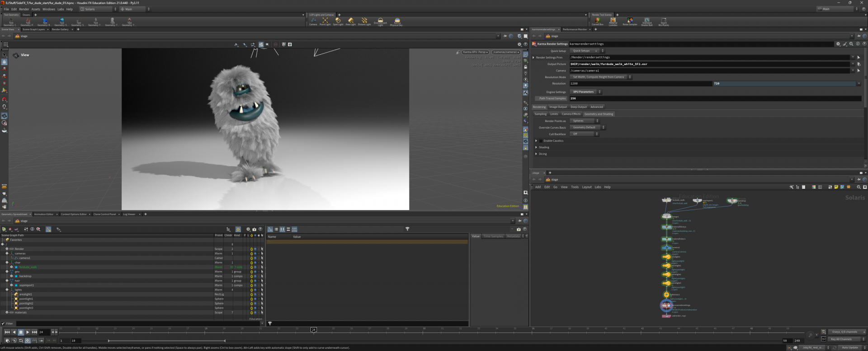
Task: Enable the Caustics checkbox
Action: tap(541, 141)
